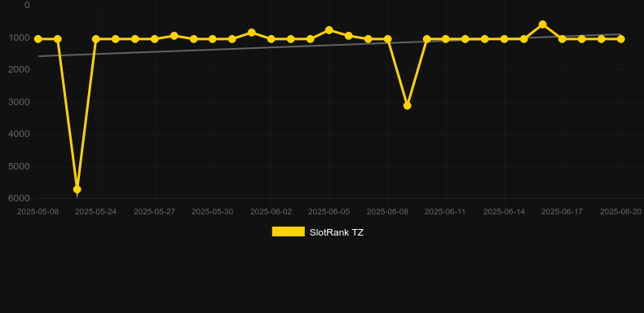Screen dimensions: 644x313
Task: Select the dip data point near 3000
Action: click(x=407, y=106)
